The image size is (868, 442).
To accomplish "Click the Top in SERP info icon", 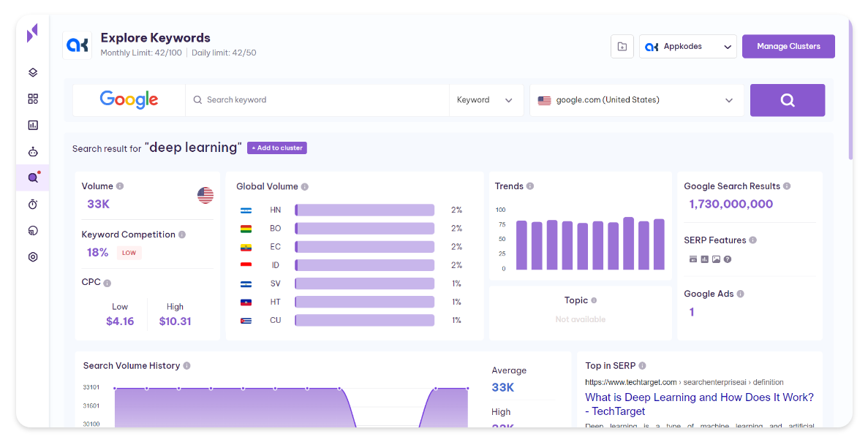I will click(x=642, y=366).
